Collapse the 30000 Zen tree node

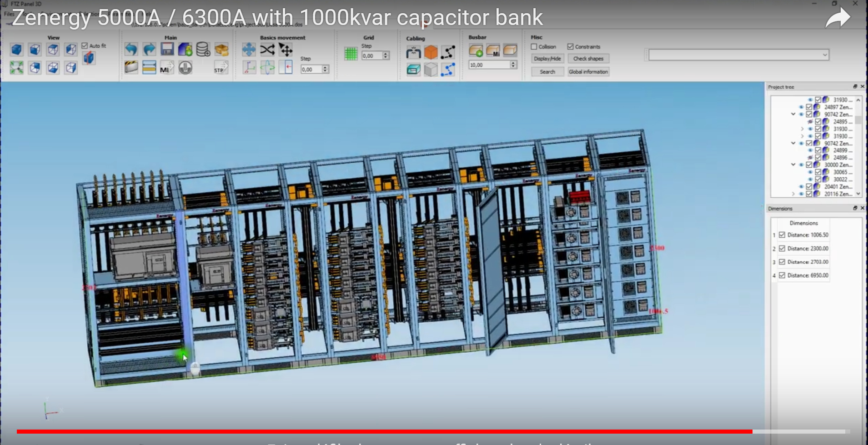click(793, 165)
